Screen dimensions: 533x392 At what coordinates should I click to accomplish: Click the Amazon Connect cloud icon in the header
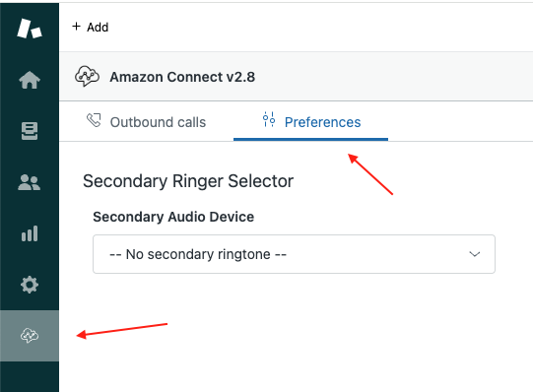pos(87,76)
